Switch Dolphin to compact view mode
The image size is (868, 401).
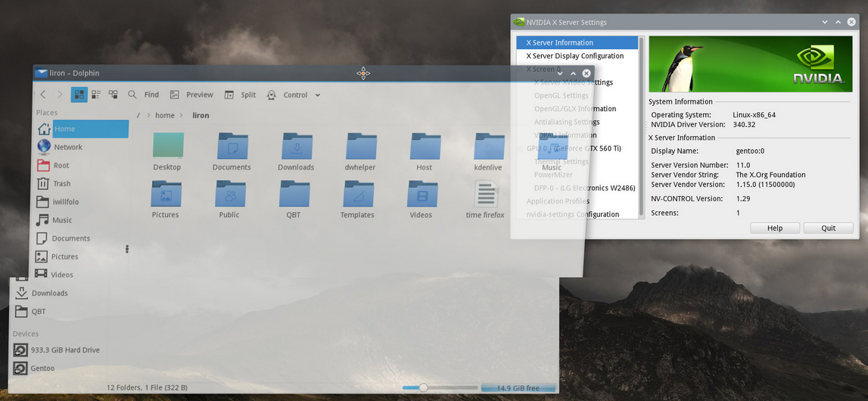click(x=96, y=95)
